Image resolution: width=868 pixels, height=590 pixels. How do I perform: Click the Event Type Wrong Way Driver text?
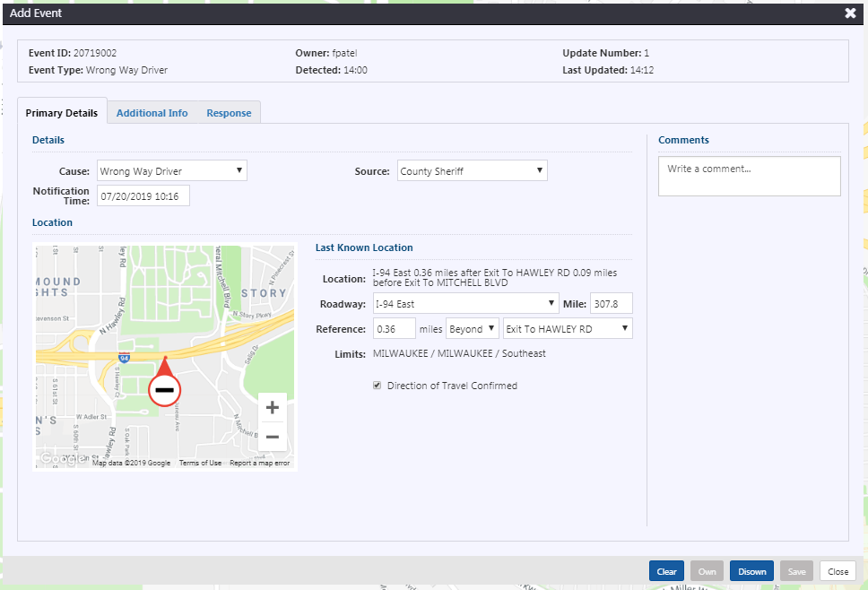(x=98, y=70)
